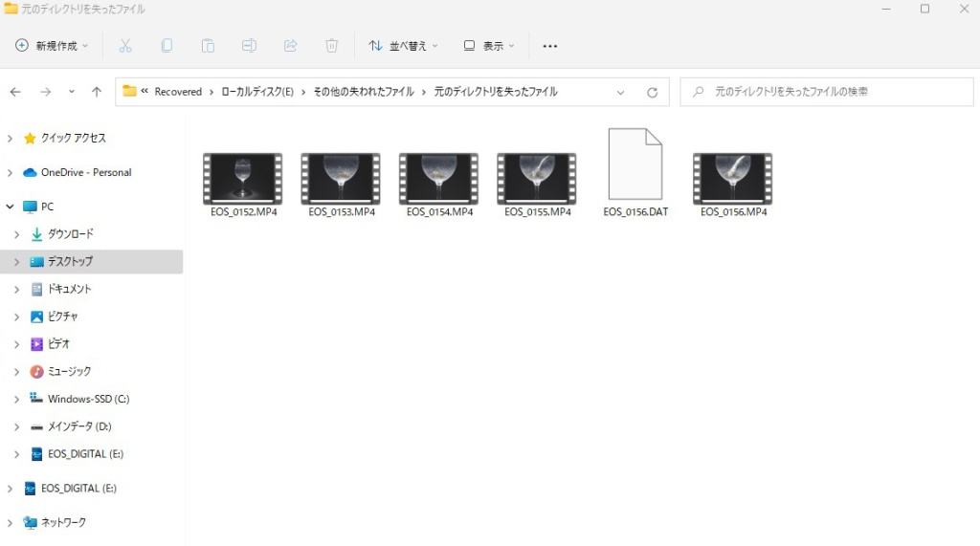Open the 並べ替え sort menu
The image size is (980, 546).
pos(403,46)
